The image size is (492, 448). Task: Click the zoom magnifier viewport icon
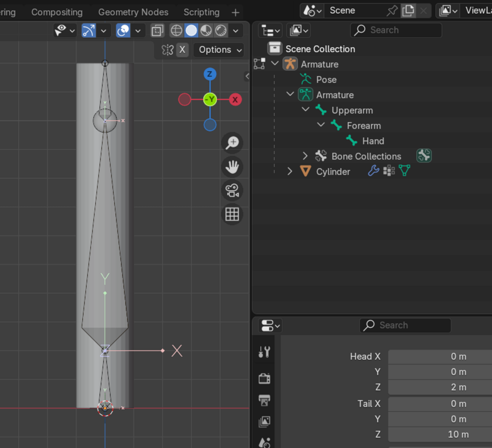(232, 143)
